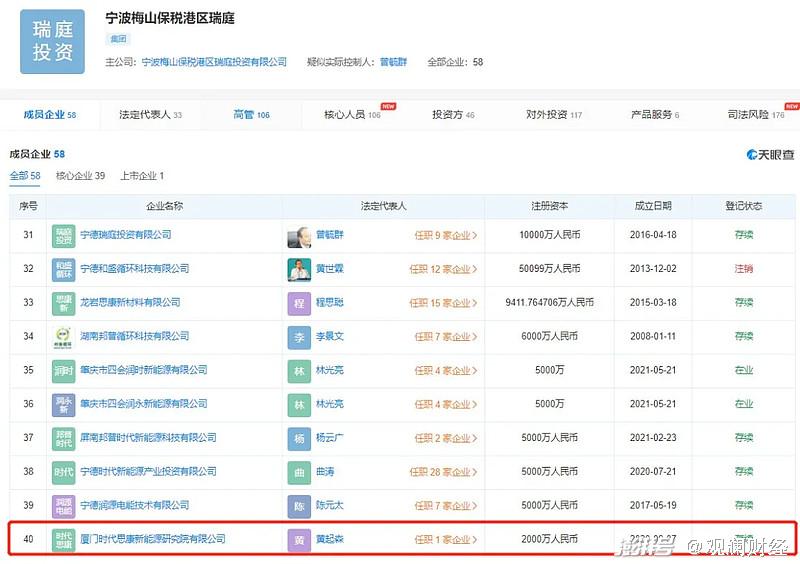Open logo of 宁德润源电能技术有限公司

pyautogui.click(x=64, y=506)
